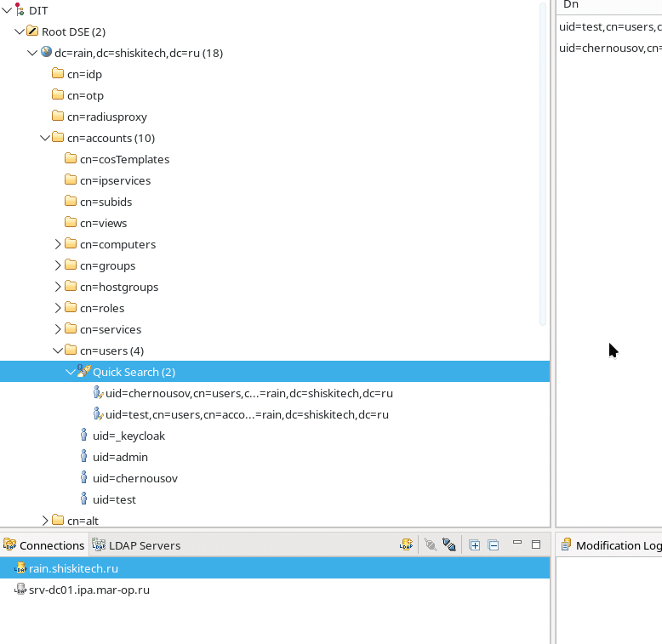Expand the cn=hostgroups node
The width and height of the screenshot is (662, 644).
click(58, 287)
